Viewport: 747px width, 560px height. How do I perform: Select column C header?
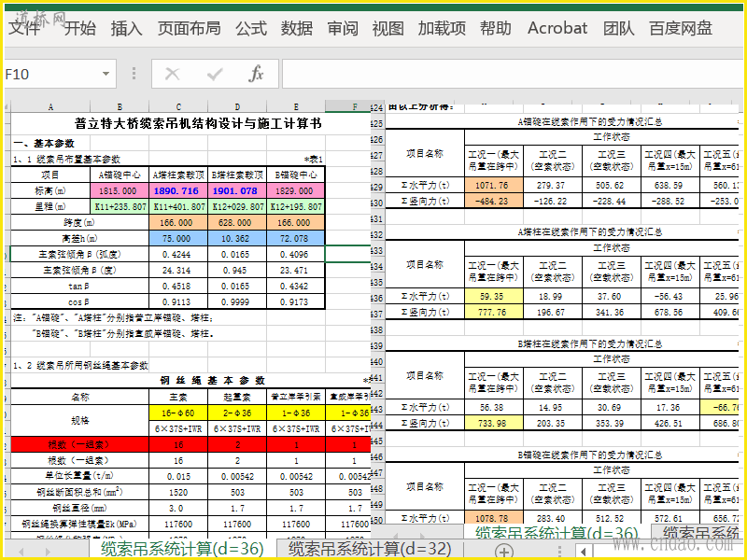click(178, 107)
